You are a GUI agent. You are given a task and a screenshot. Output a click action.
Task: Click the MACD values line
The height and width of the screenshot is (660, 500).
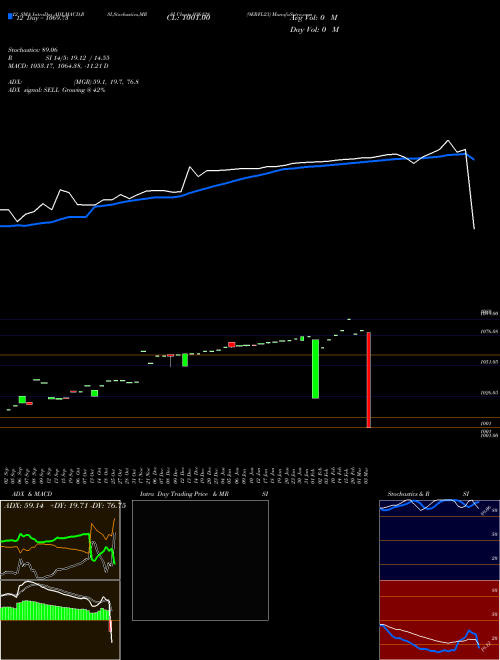(58, 66)
